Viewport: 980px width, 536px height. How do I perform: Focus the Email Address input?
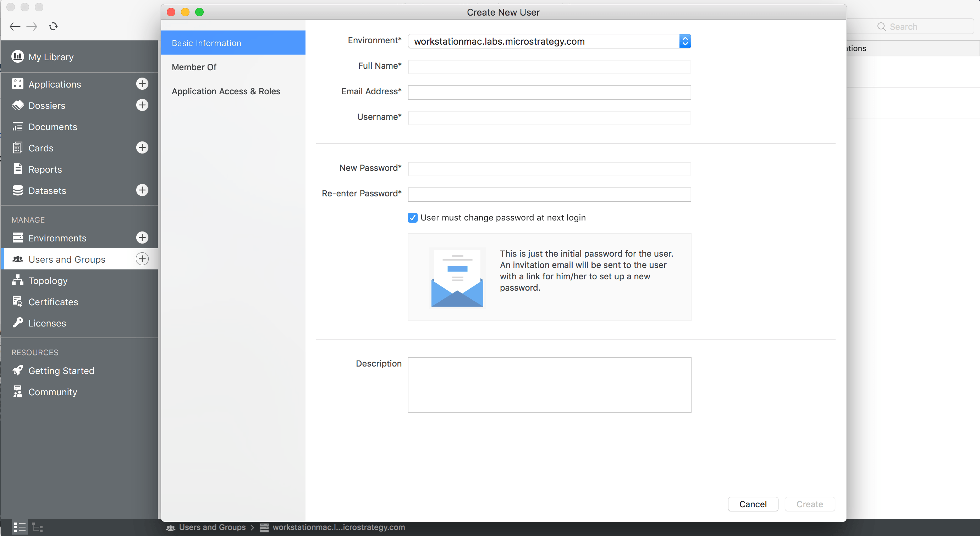tap(549, 93)
